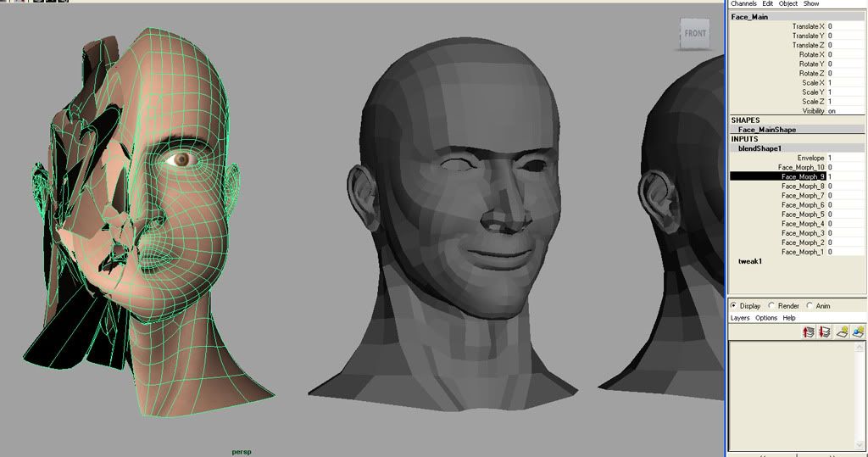The width and height of the screenshot is (868, 457).
Task: Click the Face_Main object name
Action: tap(749, 17)
